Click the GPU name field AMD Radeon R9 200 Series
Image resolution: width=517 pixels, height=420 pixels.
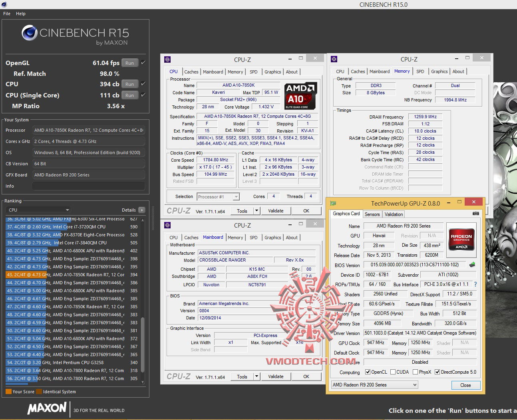tap(403, 226)
